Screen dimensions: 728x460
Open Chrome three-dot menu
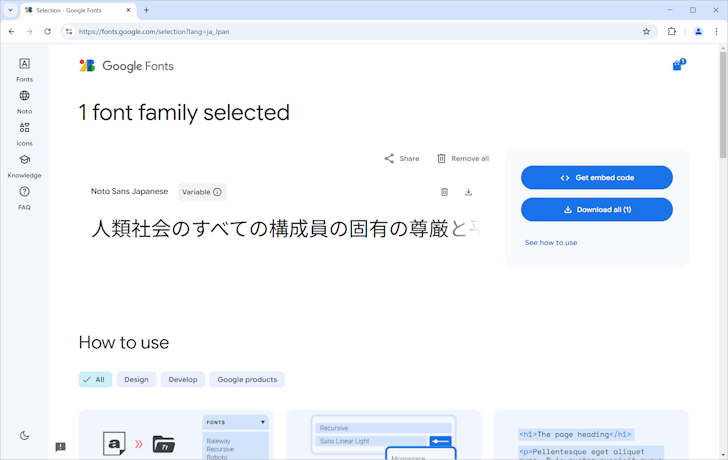(x=716, y=32)
